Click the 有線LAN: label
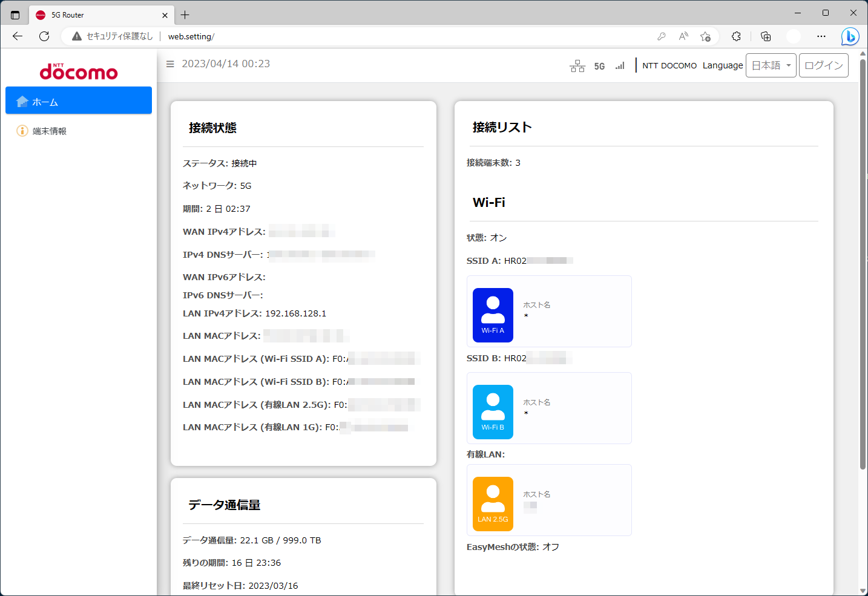 pos(485,454)
